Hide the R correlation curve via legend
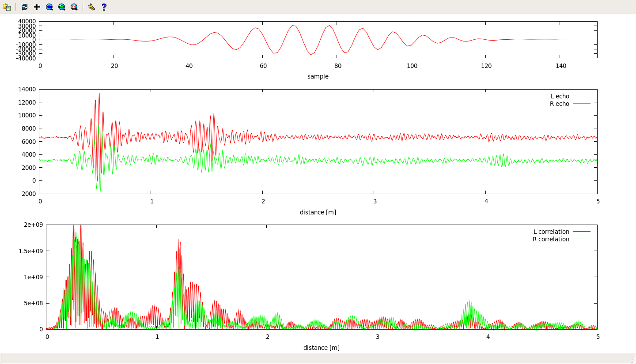This screenshot has height=364, width=636. point(551,239)
